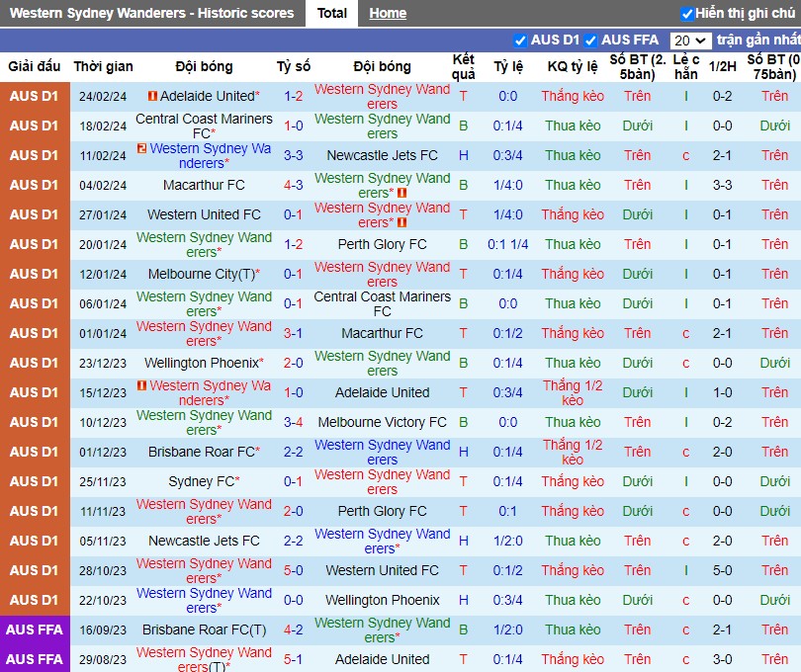Click score 5-1 against Adelaide United 29/08/23
The image size is (801, 672).
294,659
